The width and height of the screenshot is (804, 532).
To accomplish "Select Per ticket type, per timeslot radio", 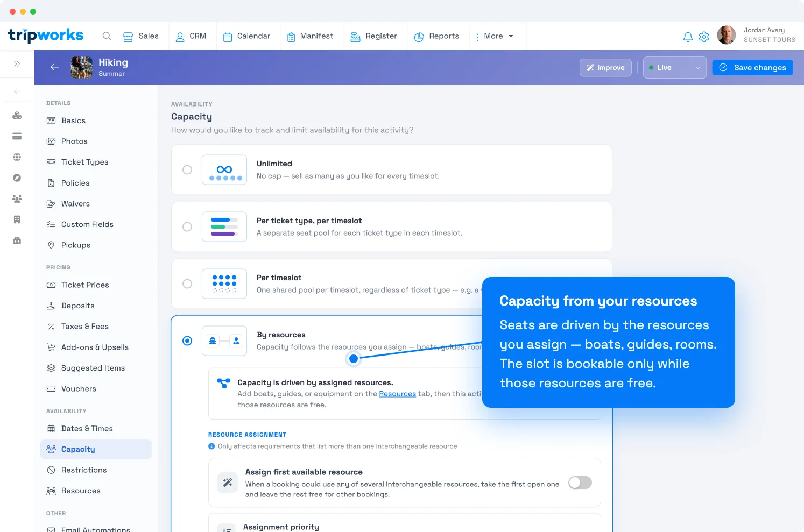I will (187, 227).
